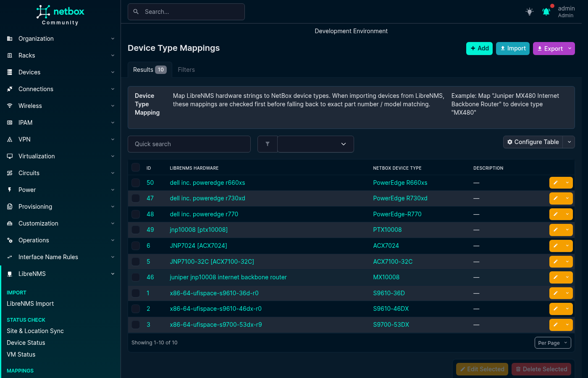Image resolution: width=588 pixels, height=378 pixels.
Task: Select the checkbox for ID 48
Action: coord(136,214)
